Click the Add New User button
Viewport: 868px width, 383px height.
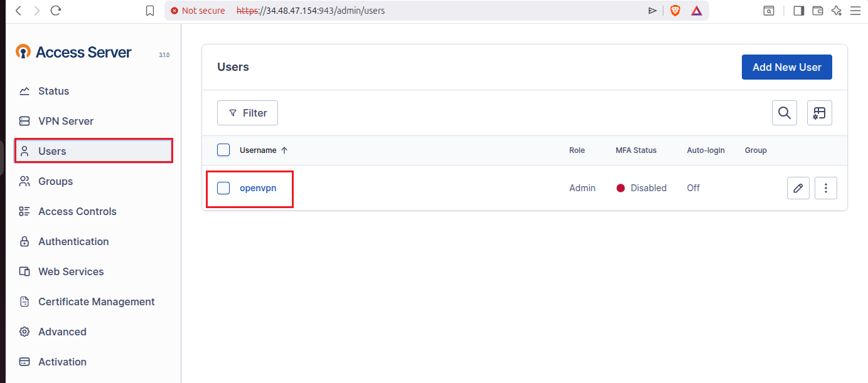coord(787,67)
